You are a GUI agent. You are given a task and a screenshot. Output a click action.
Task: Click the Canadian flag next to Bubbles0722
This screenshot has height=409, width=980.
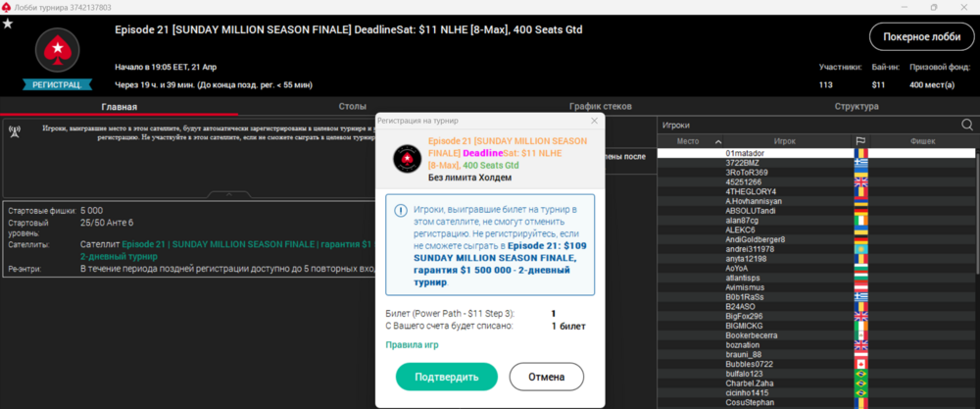[860, 364]
